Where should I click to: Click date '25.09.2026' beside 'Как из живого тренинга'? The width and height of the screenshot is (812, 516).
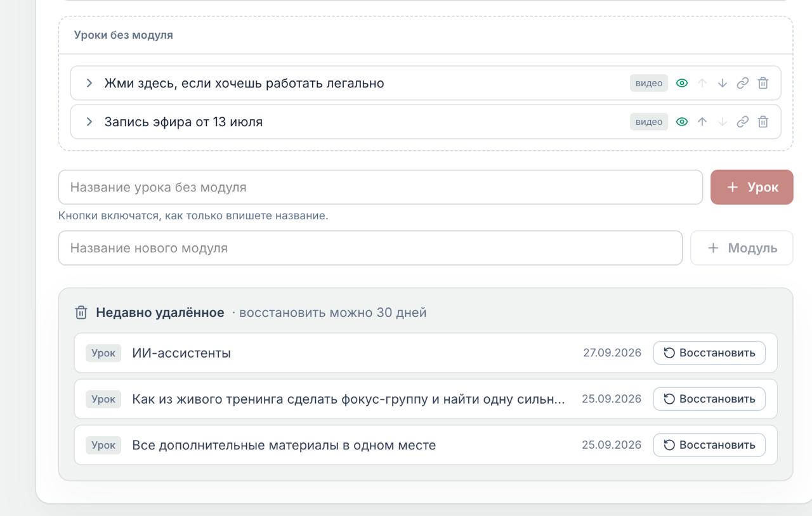[612, 399]
